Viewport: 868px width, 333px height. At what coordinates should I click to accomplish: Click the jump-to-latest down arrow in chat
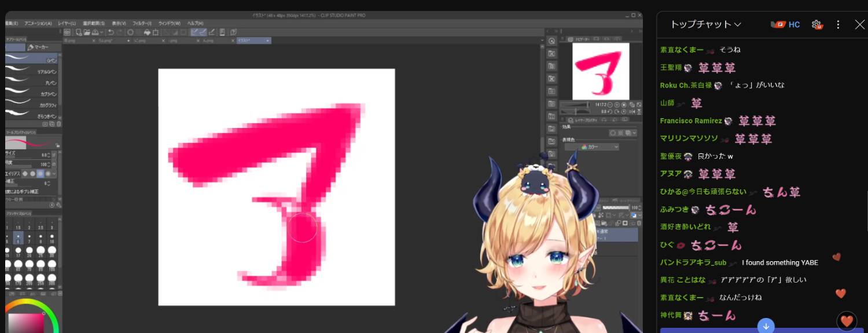(x=766, y=326)
